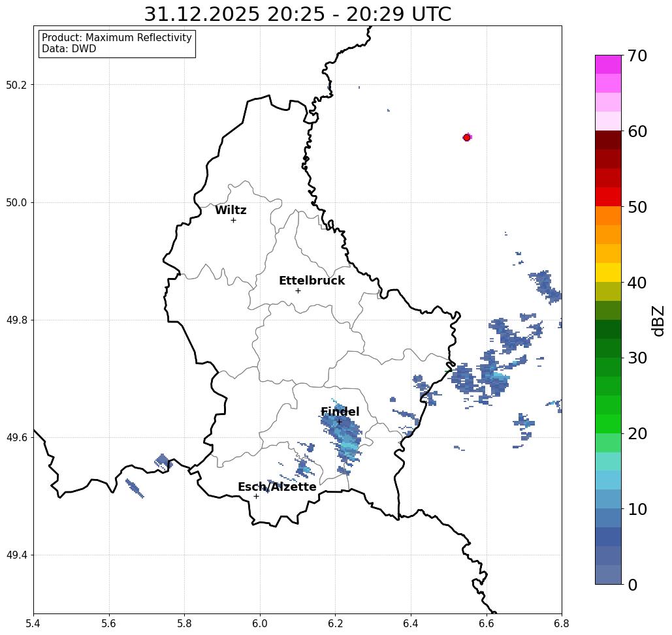Click the 6.0 longitude tick label
This screenshot has width=672, height=635.
pyautogui.click(x=260, y=623)
